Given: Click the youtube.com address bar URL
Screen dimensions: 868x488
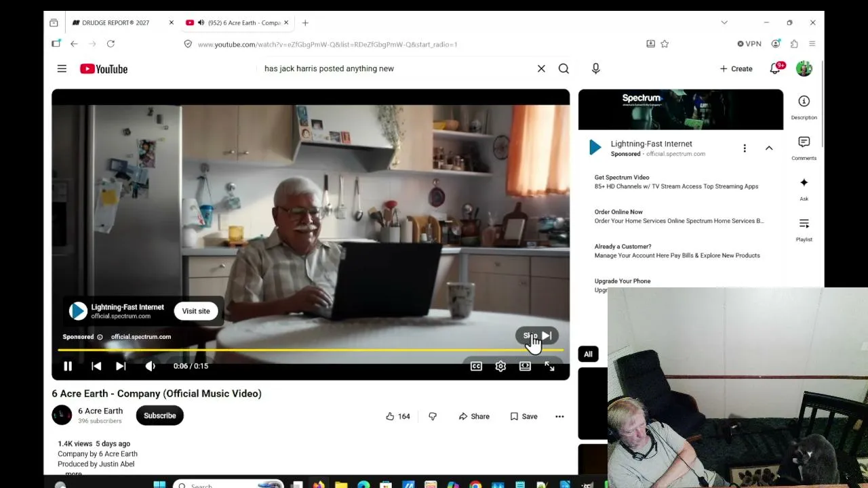Looking at the screenshot, I should pyautogui.click(x=328, y=44).
